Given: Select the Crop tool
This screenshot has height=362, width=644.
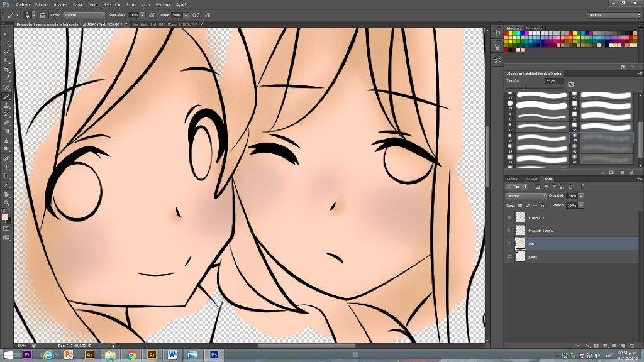Looking at the screenshot, I should (6, 69).
